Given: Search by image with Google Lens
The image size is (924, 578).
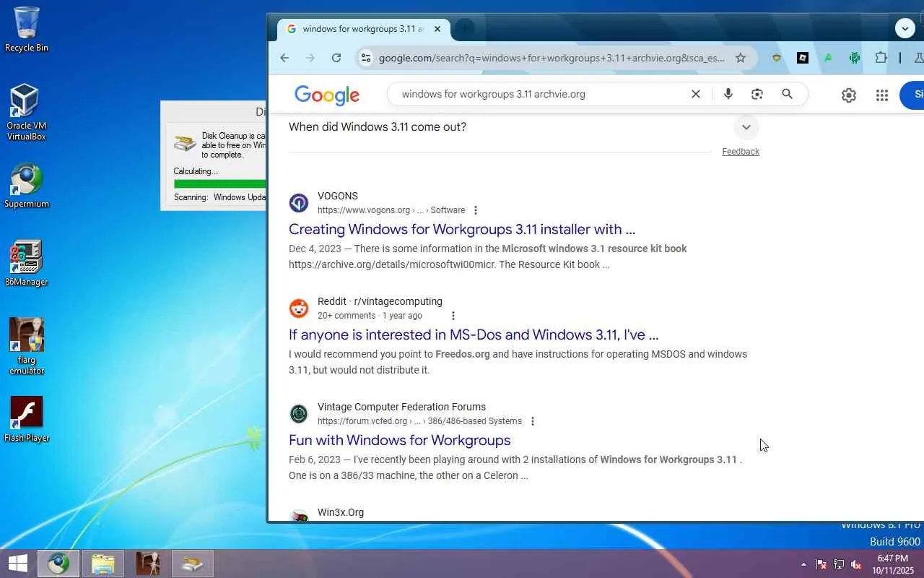Looking at the screenshot, I should (x=757, y=94).
